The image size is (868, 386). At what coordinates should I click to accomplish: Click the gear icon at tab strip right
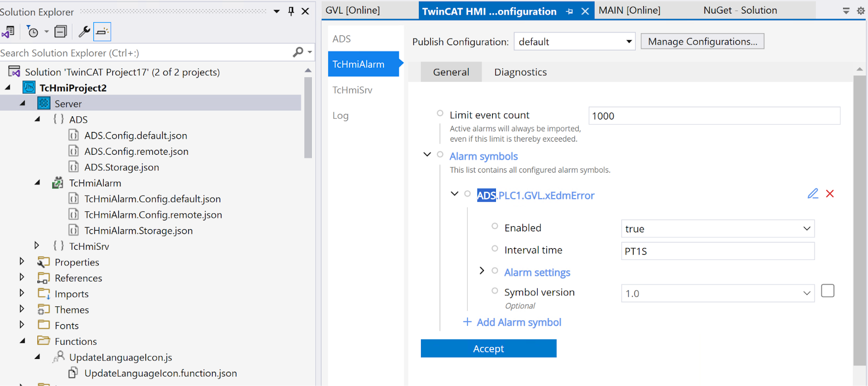coord(860,11)
